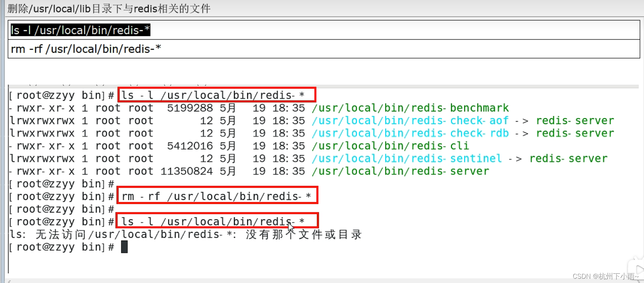Click the file size 5412016

point(190,146)
